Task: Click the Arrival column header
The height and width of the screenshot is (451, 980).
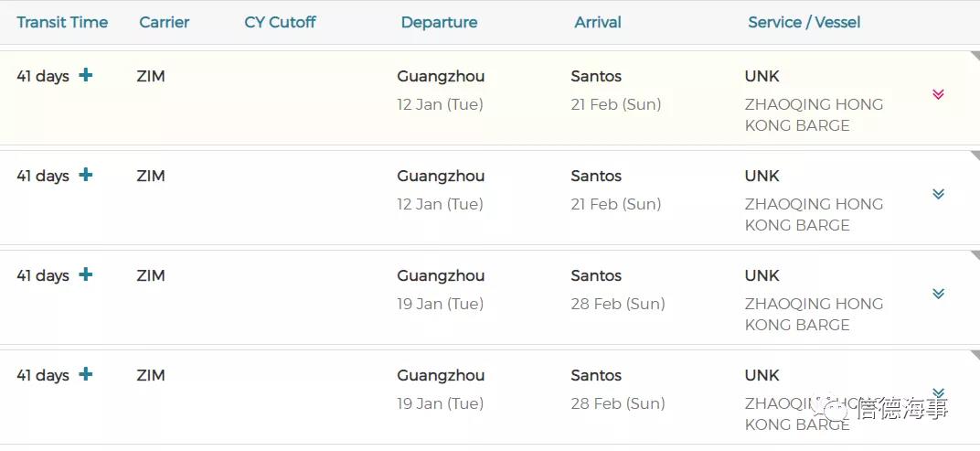Action: [x=598, y=22]
